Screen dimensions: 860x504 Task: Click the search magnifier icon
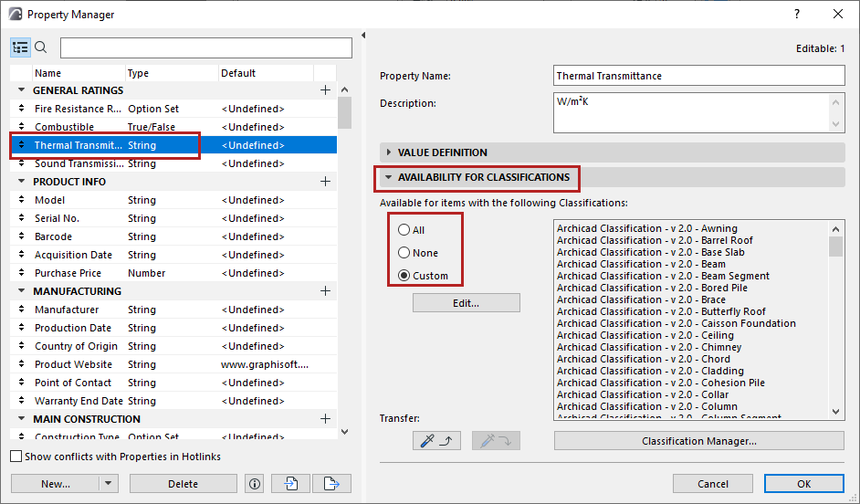click(41, 47)
